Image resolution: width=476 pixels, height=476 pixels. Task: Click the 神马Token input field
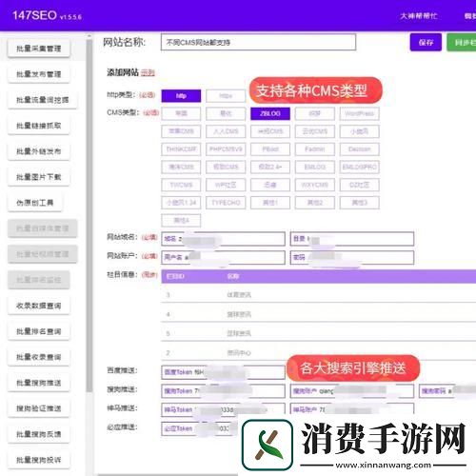coord(224,409)
